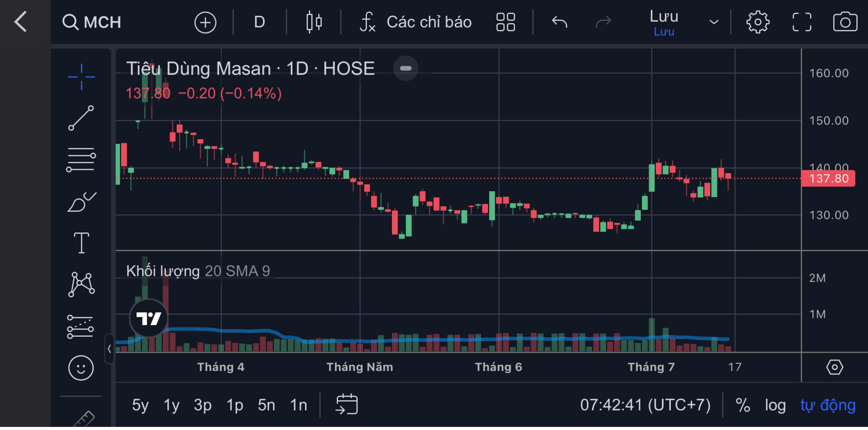Select the 1y time range

coord(171,405)
